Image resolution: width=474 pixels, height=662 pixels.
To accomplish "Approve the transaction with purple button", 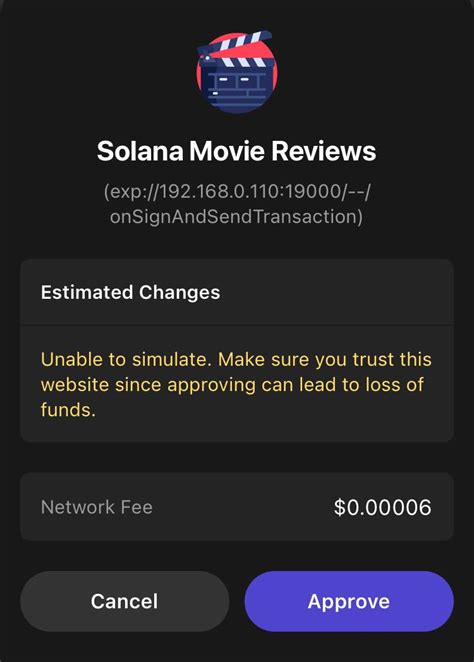I will pyautogui.click(x=349, y=601).
